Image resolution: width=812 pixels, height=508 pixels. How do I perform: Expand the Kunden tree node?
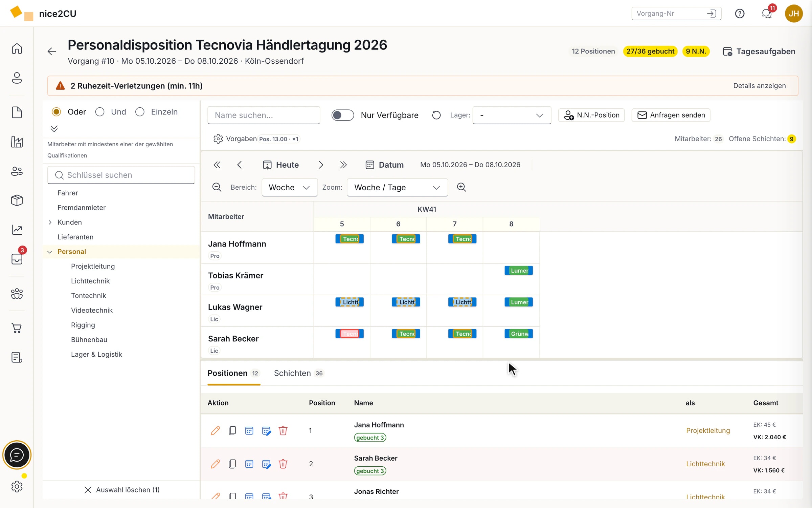point(50,222)
